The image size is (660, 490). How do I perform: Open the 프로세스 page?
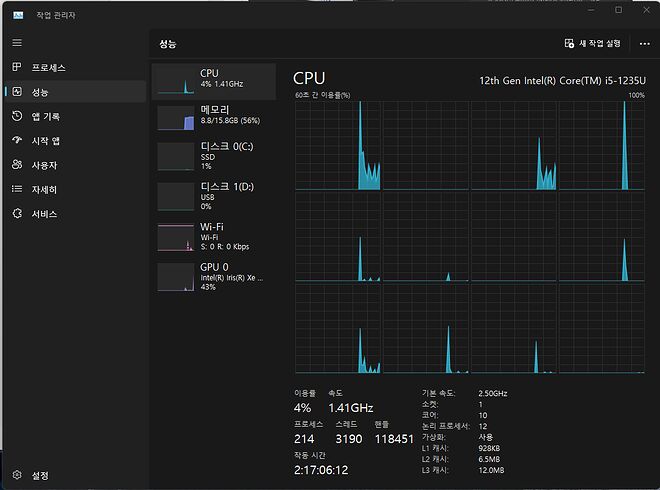click(x=76, y=67)
